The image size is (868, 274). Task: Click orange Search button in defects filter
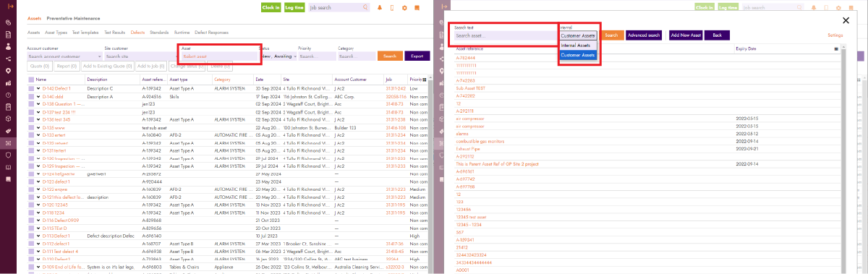coord(391,56)
